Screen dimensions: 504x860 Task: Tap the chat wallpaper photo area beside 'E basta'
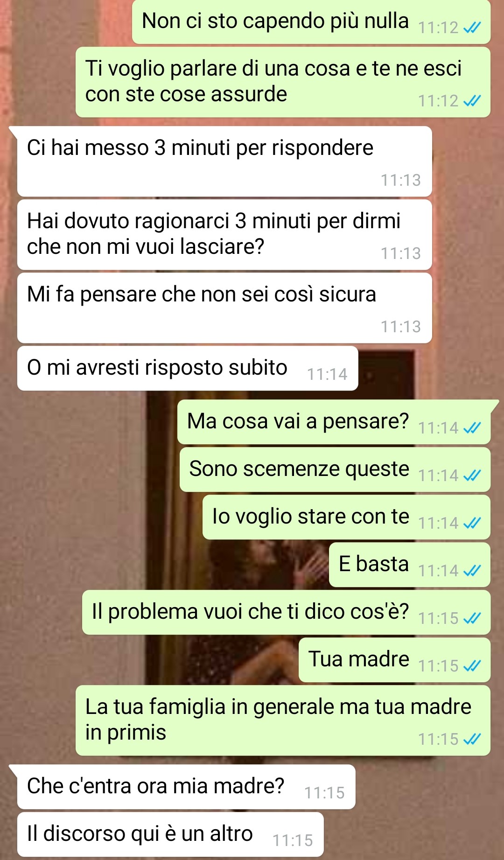(x=261, y=565)
